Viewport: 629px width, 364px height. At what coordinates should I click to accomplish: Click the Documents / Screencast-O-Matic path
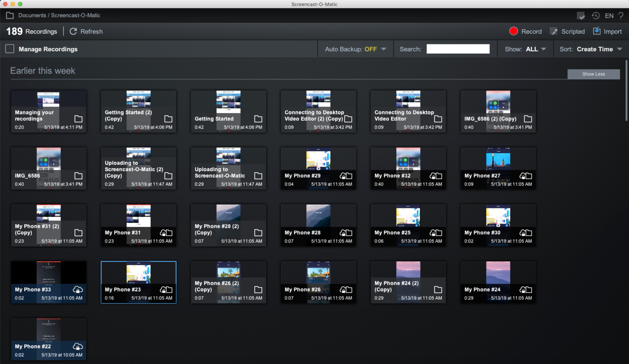click(59, 15)
